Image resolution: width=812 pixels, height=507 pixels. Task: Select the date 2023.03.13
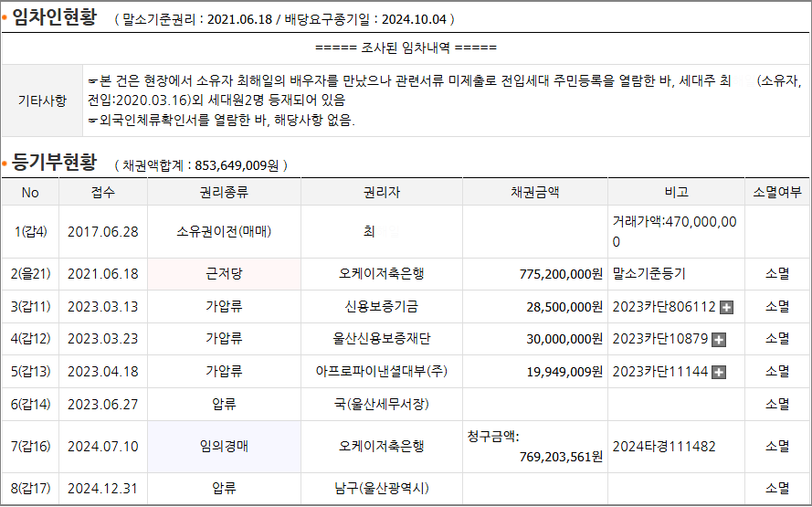tap(103, 306)
